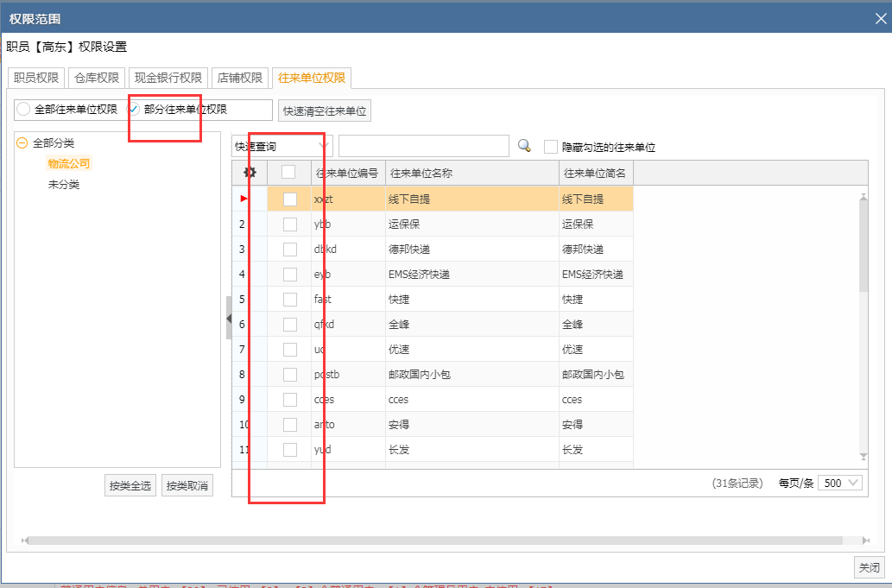Check the 线下自提 row checkbox
Image resolution: width=892 pixels, height=588 pixels.
point(290,199)
